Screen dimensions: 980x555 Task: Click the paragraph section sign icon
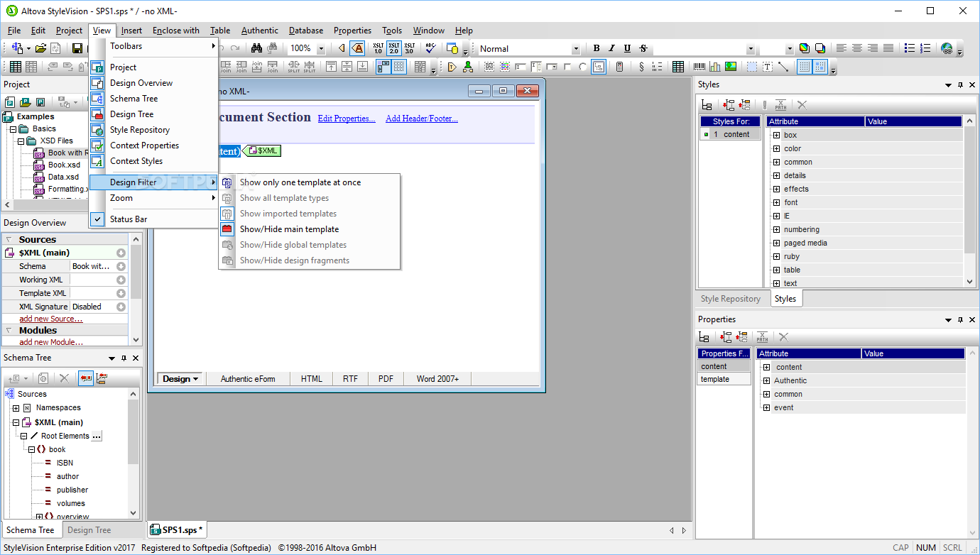641,67
